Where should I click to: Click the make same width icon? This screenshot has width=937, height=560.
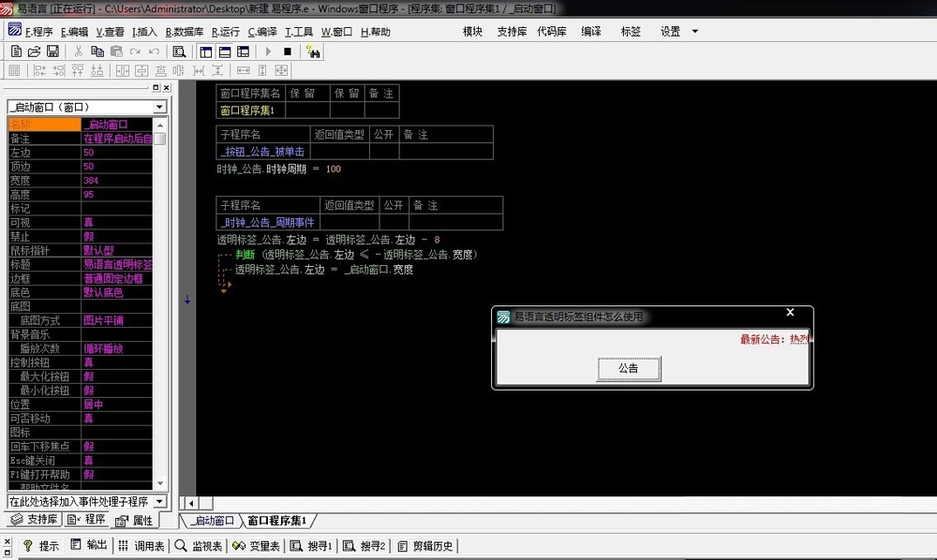tap(244, 70)
